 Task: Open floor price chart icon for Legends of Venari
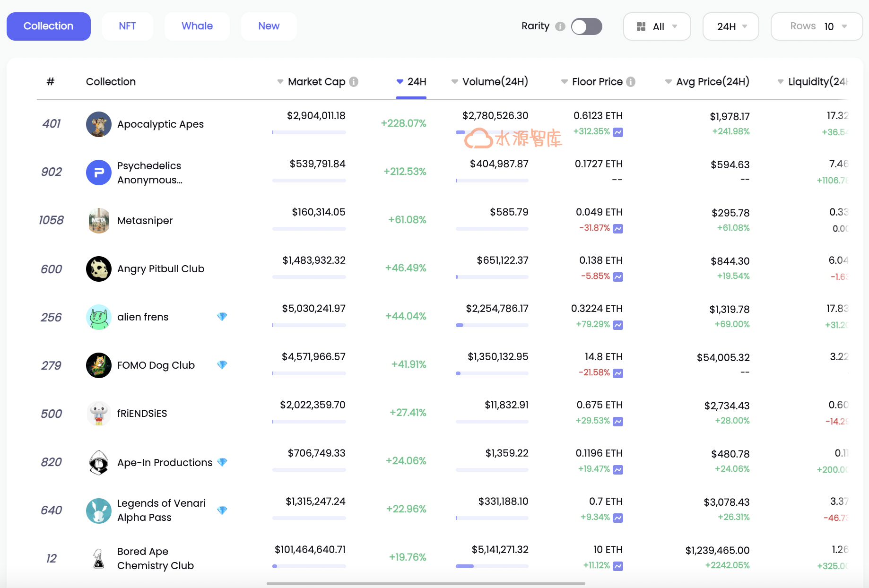618,518
